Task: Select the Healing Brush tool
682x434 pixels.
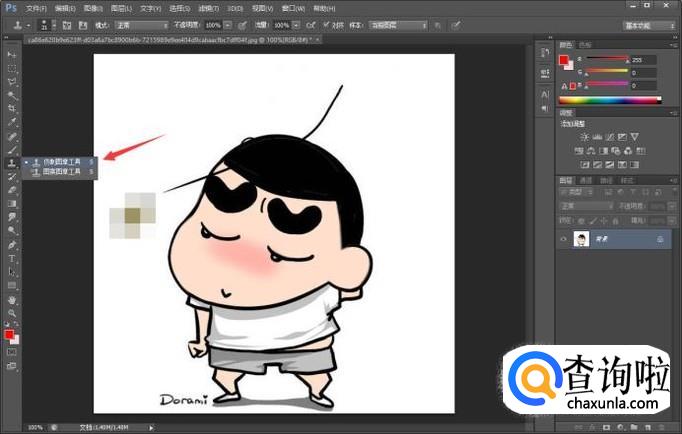Action: point(12,137)
